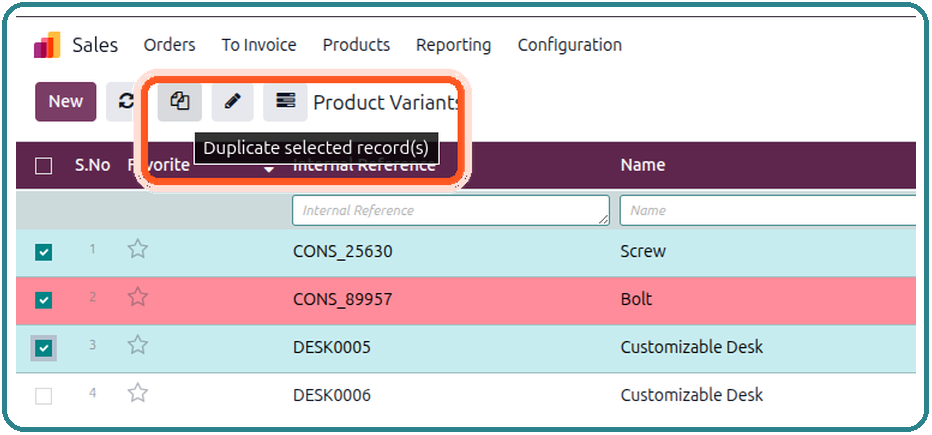Open the Bolt product name
The width and height of the screenshot is (932, 435).
pyautogui.click(x=636, y=299)
